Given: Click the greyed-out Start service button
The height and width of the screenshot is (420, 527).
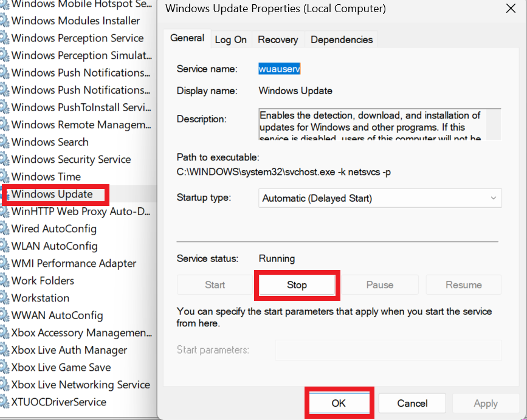Looking at the screenshot, I should (215, 285).
